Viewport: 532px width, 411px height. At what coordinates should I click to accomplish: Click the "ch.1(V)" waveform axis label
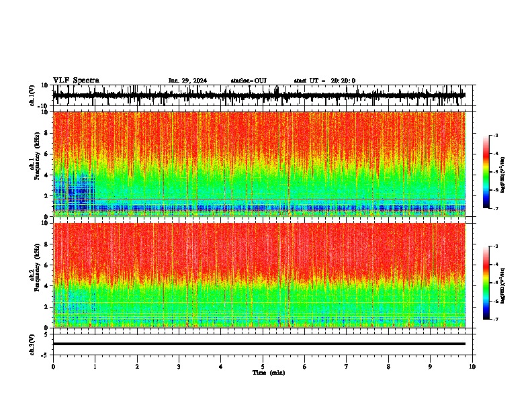(32, 95)
